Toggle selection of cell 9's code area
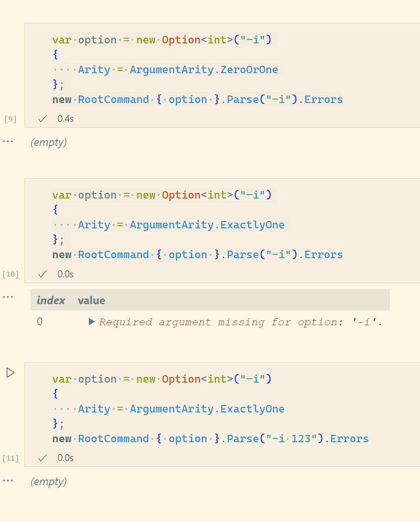 click(197, 69)
